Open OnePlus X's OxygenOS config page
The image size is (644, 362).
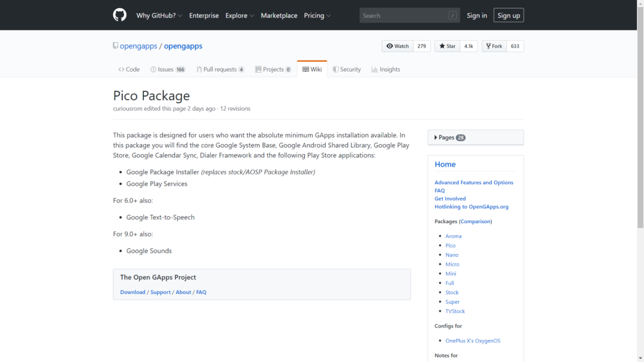[x=473, y=341]
